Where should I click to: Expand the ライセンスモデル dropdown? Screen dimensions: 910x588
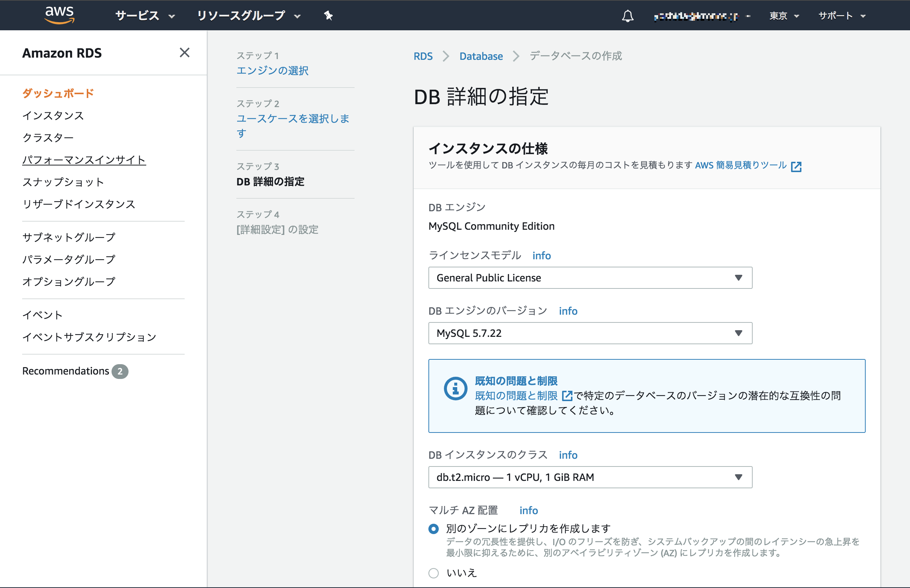coord(590,278)
